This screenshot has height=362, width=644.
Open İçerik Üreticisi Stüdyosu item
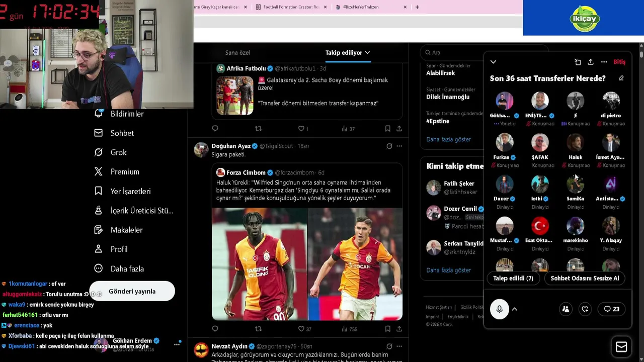pos(134,211)
